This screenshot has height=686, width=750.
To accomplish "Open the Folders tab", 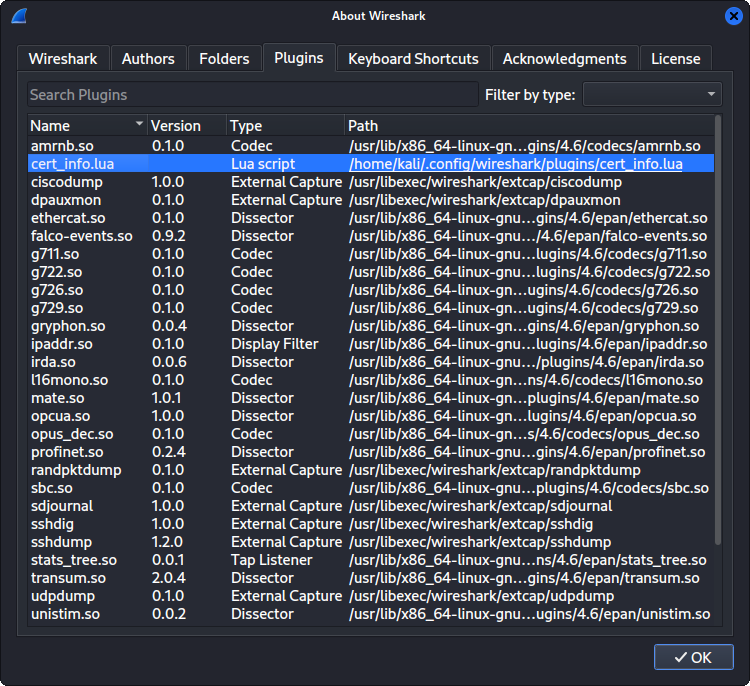I will [x=224, y=58].
